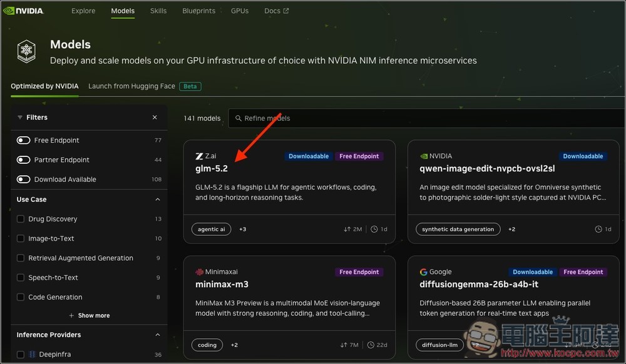
Task: Expand +2 tags on qwen-image-edit card
Action: click(511, 230)
